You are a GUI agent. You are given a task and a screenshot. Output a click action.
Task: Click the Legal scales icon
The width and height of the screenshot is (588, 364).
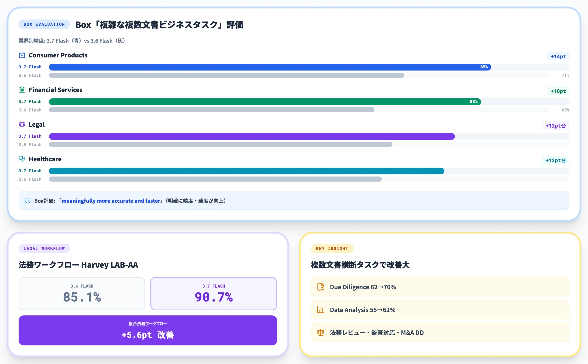pos(22,124)
